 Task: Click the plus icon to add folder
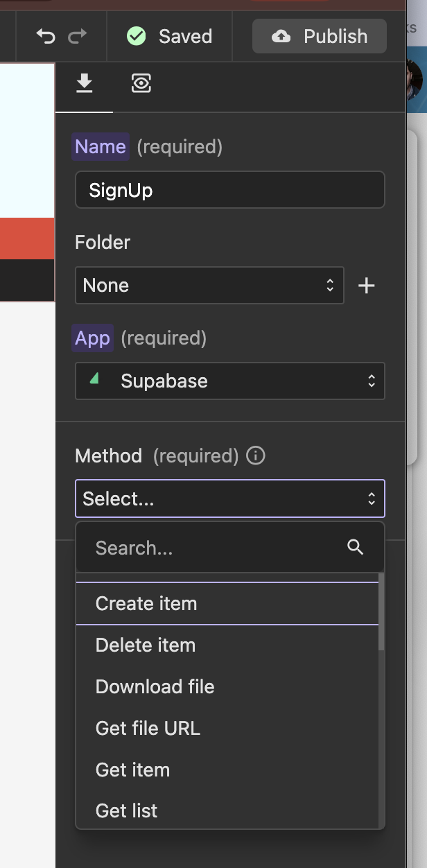367,286
